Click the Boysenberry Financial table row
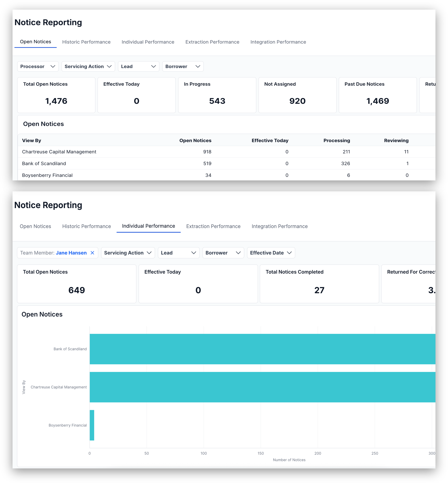448x484 pixels. click(x=226, y=175)
